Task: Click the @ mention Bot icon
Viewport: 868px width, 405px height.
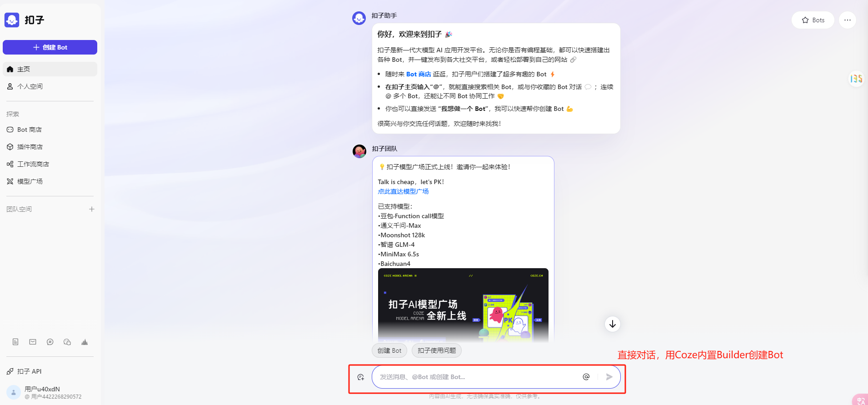Action: (x=586, y=377)
